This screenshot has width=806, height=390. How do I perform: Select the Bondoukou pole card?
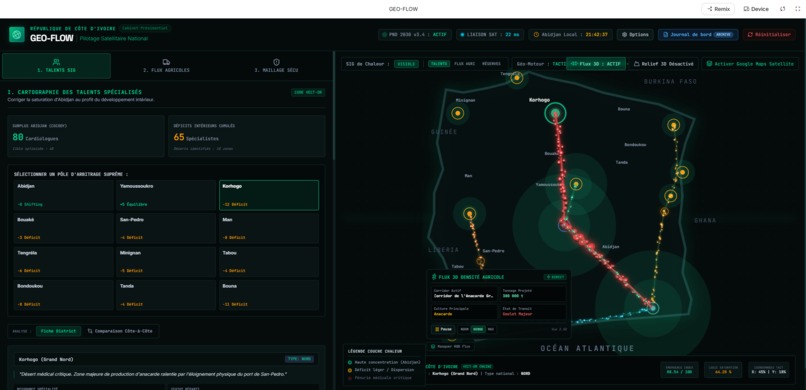coord(64,295)
